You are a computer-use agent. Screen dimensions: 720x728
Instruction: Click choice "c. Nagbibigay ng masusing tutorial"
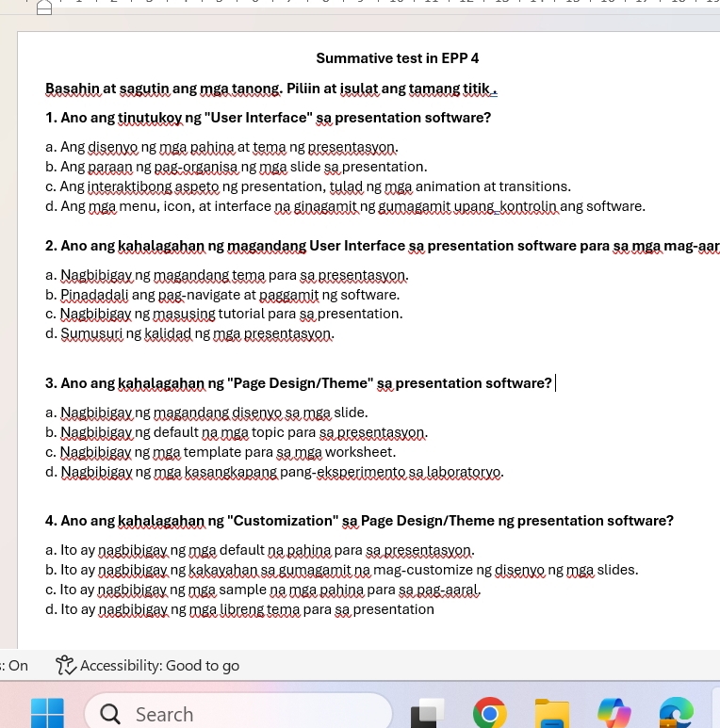(x=224, y=314)
